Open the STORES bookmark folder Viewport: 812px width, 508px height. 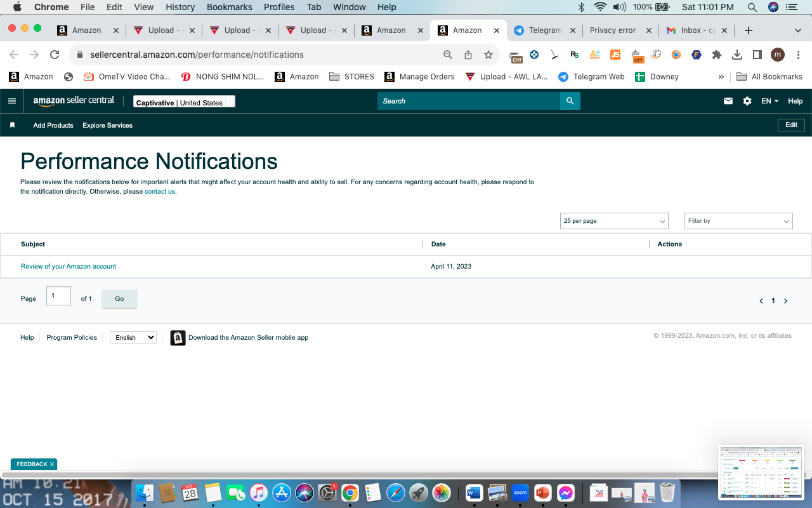[x=352, y=77]
